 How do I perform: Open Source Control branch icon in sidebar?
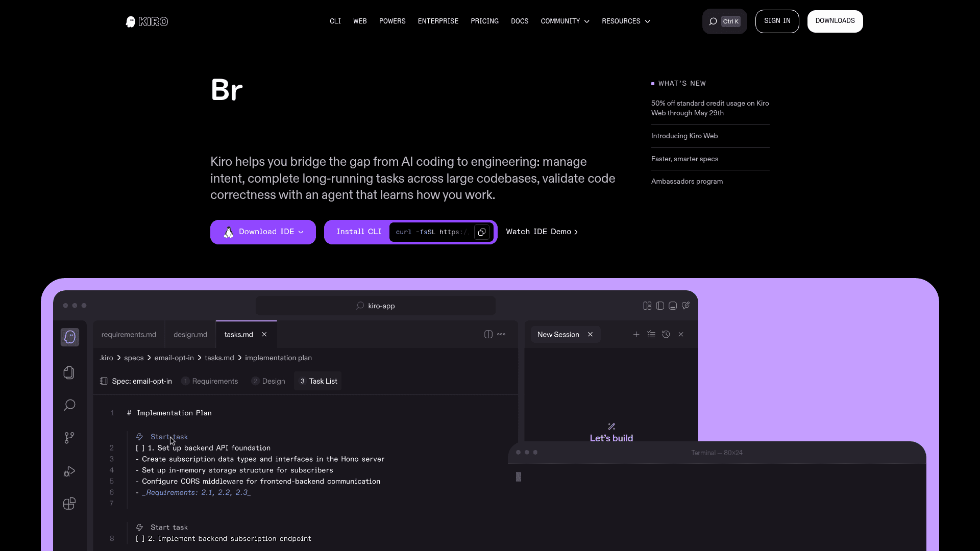tap(69, 438)
